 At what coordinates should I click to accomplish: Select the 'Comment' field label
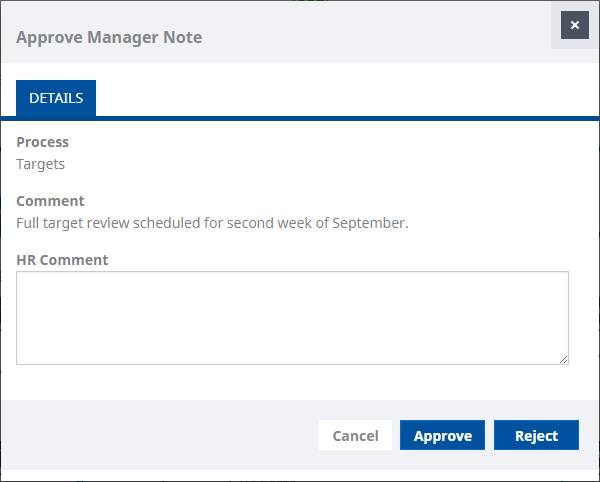click(x=51, y=201)
